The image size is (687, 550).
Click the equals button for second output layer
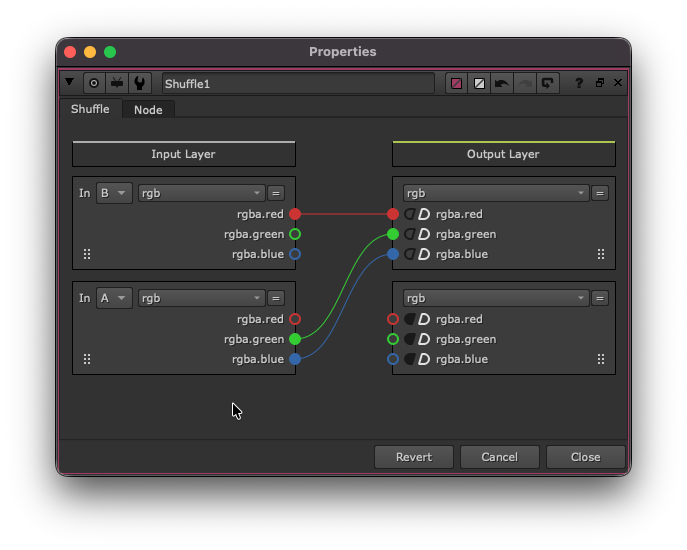[x=600, y=298]
